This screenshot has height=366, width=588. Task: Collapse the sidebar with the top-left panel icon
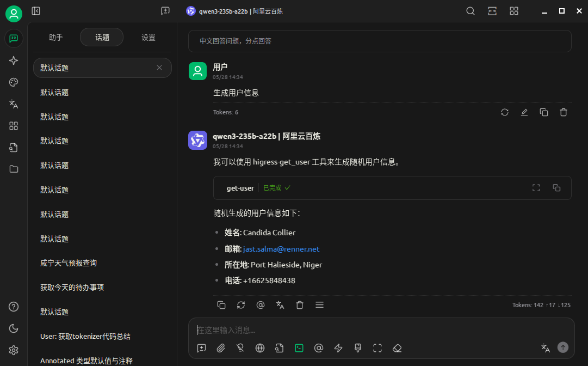tap(36, 10)
